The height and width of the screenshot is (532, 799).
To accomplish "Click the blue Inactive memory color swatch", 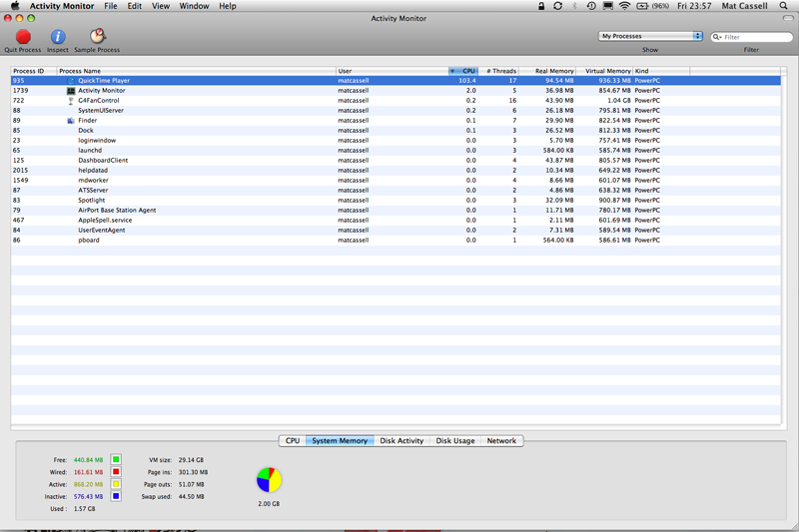I will (x=116, y=496).
